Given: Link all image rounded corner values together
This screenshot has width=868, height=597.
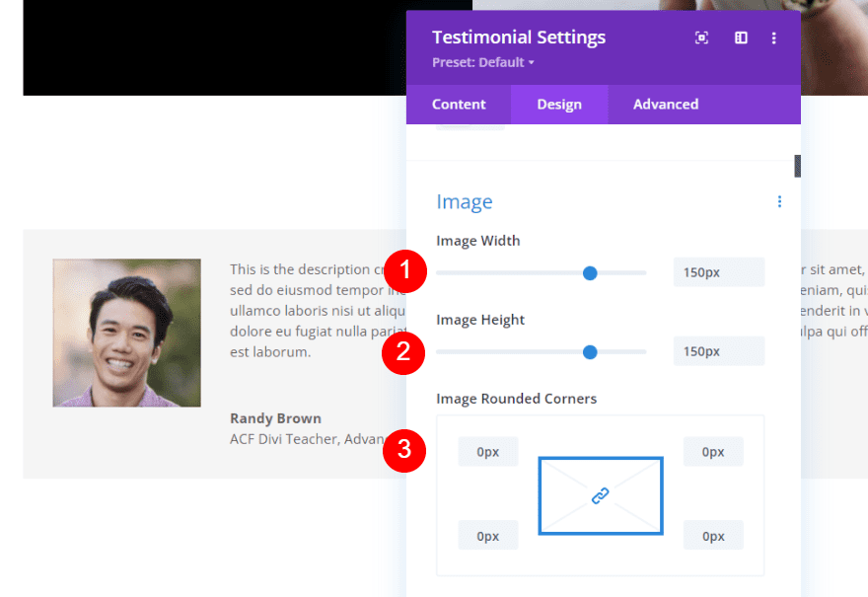Looking at the screenshot, I should [x=601, y=495].
